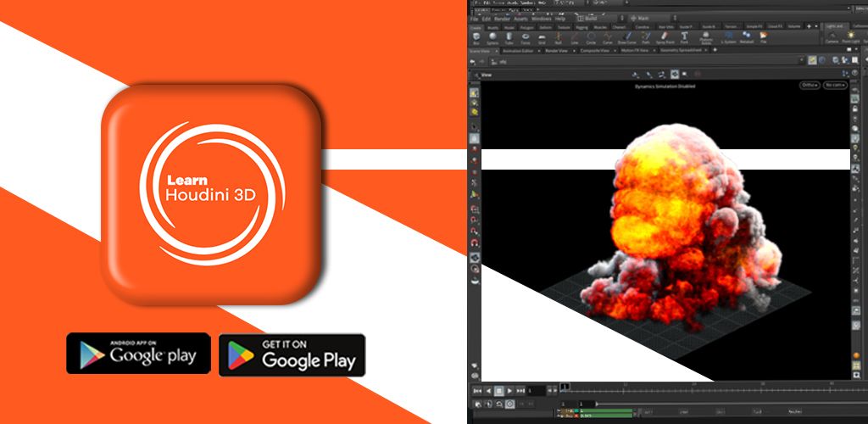
Task: Toggle the highlighted pin icon right of path bar
Action: [x=812, y=60]
